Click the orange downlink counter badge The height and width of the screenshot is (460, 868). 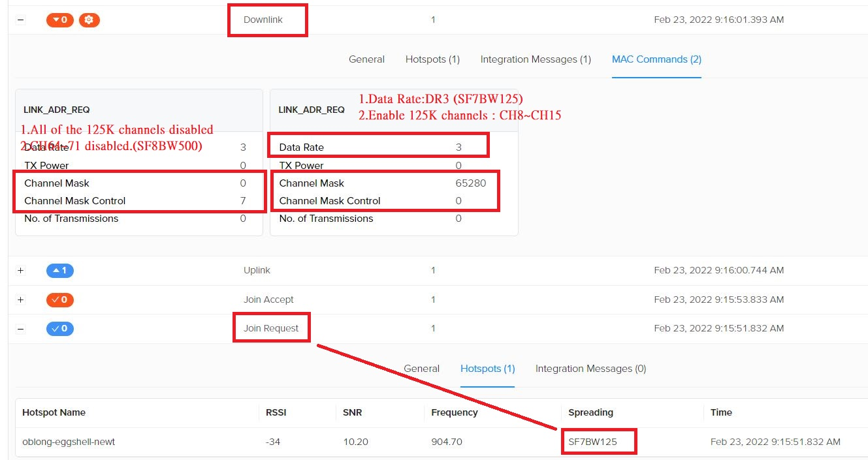tap(59, 20)
